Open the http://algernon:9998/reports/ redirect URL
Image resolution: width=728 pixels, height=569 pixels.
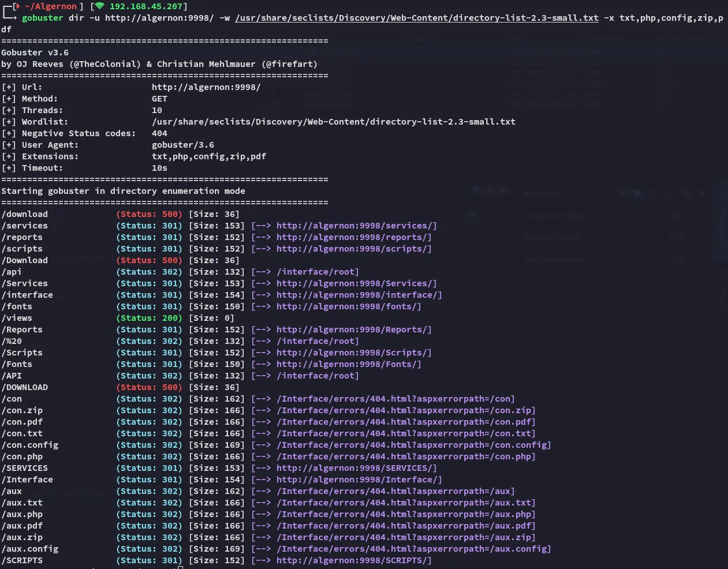(353, 237)
